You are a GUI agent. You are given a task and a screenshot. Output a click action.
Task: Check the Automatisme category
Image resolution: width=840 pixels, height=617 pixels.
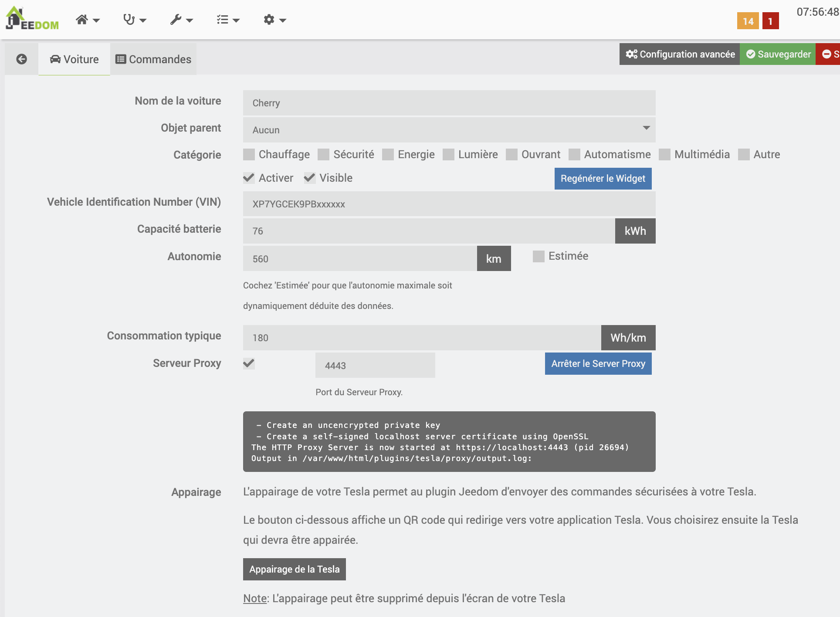point(574,155)
